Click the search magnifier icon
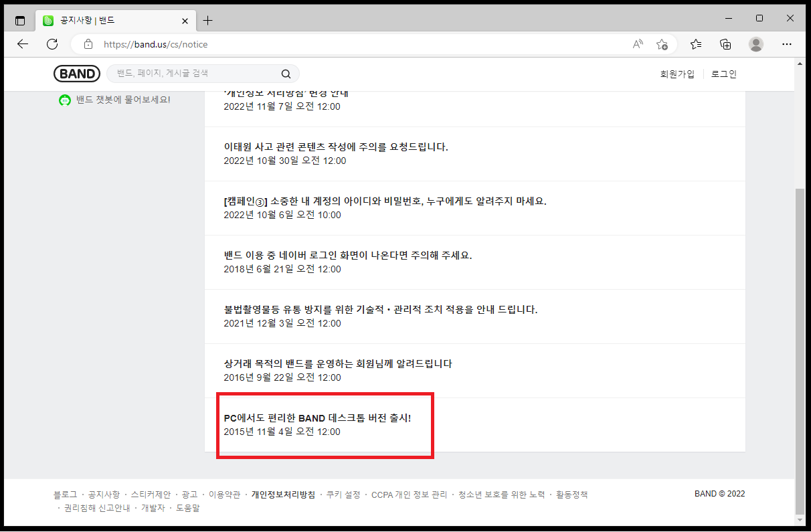This screenshot has width=811, height=532. pos(286,74)
